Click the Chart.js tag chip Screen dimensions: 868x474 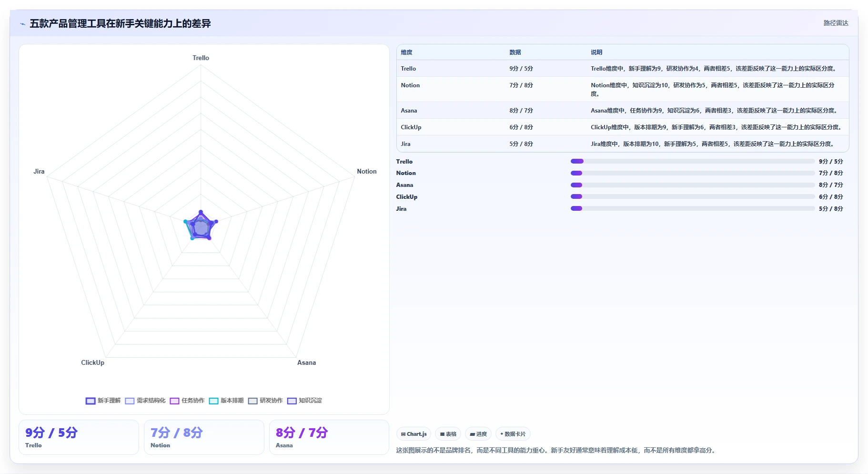414,434
